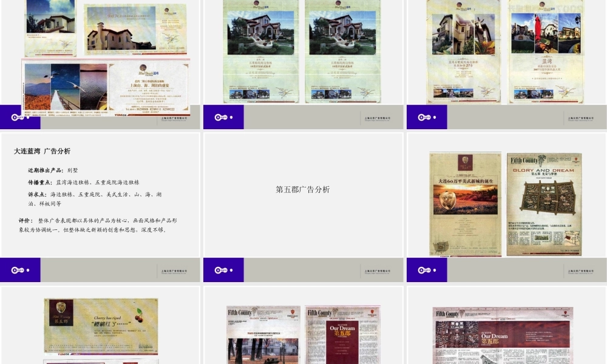Select the Glory and Dream map ad

pos(544,204)
